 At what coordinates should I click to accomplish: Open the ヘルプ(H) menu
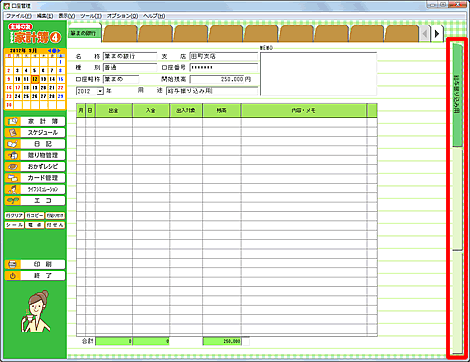coord(154,16)
